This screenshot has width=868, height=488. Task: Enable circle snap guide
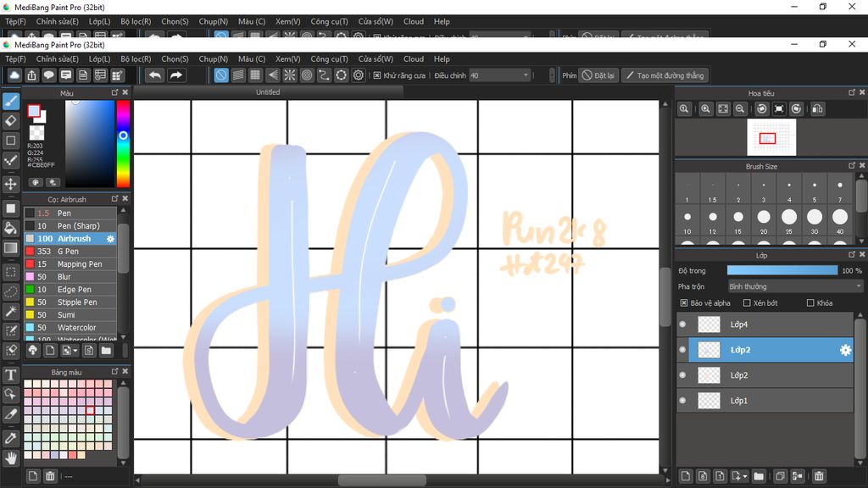coord(307,75)
